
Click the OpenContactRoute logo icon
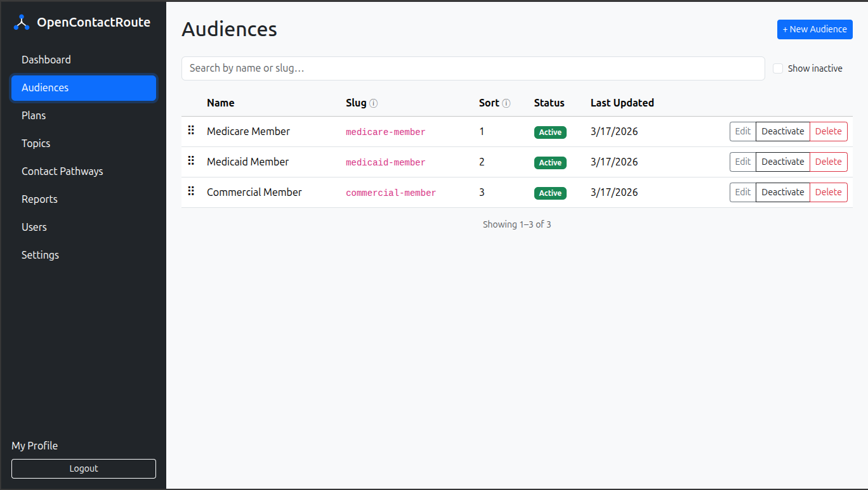(21, 22)
